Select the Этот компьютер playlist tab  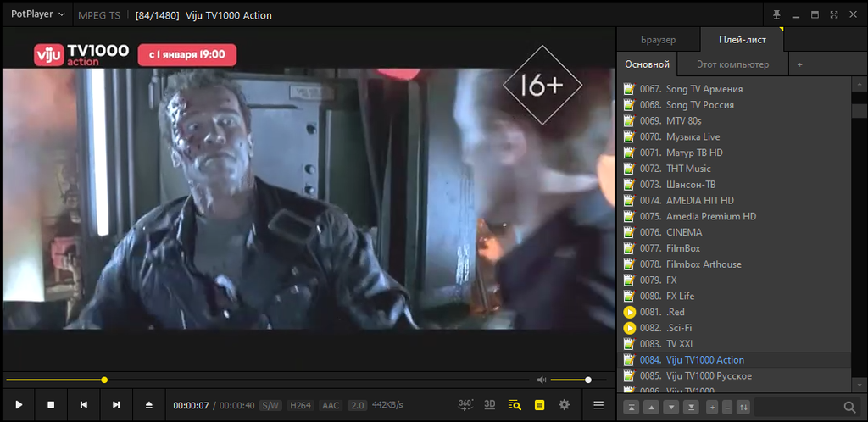coord(732,64)
